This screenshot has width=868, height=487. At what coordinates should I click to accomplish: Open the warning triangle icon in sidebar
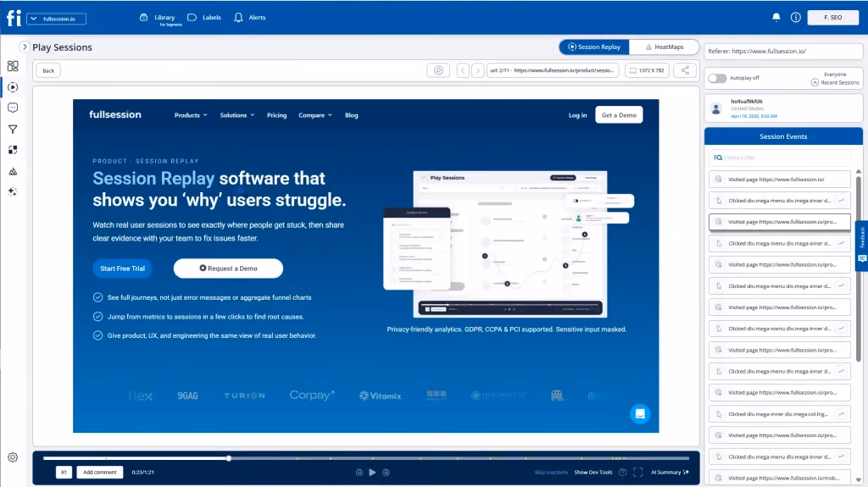(13, 172)
